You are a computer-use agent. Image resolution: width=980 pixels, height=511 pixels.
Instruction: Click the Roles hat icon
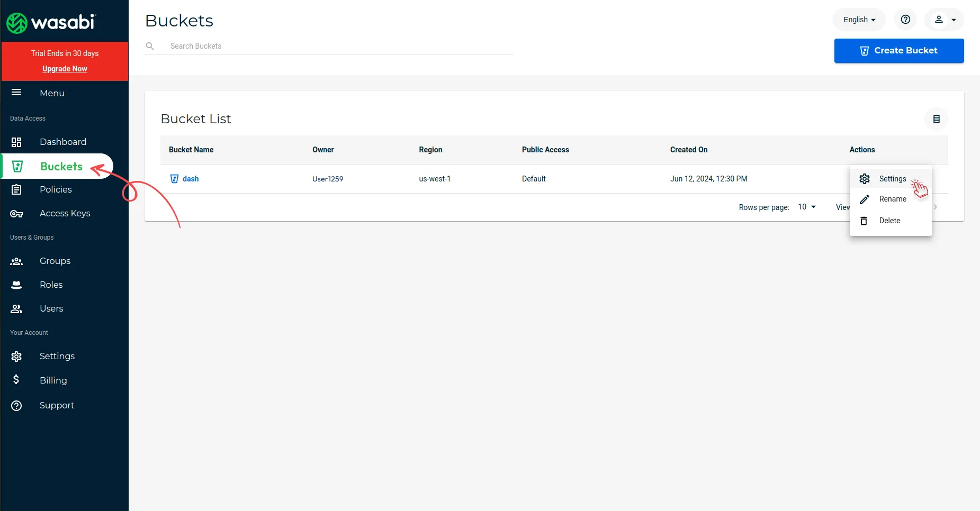pos(16,285)
